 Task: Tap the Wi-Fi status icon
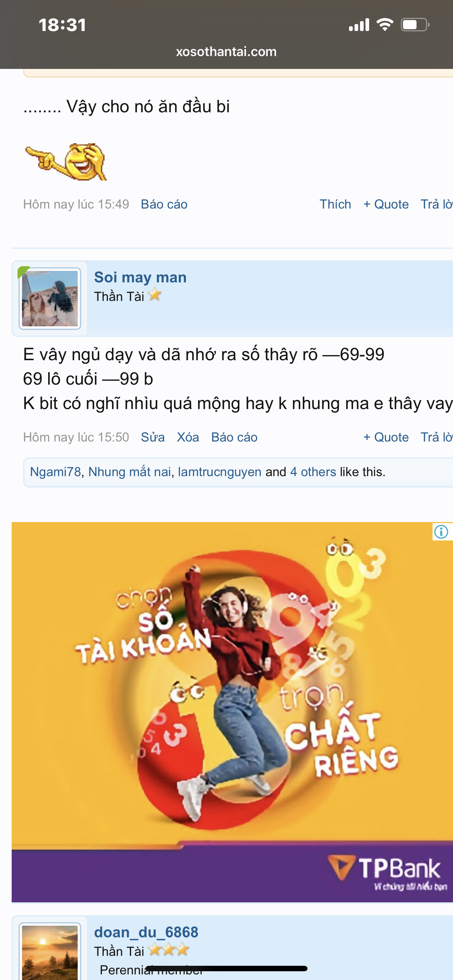(x=385, y=25)
